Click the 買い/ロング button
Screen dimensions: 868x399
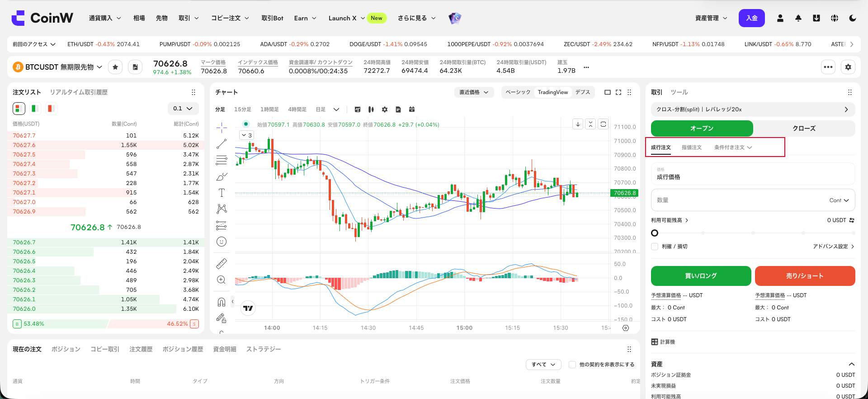click(701, 276)
